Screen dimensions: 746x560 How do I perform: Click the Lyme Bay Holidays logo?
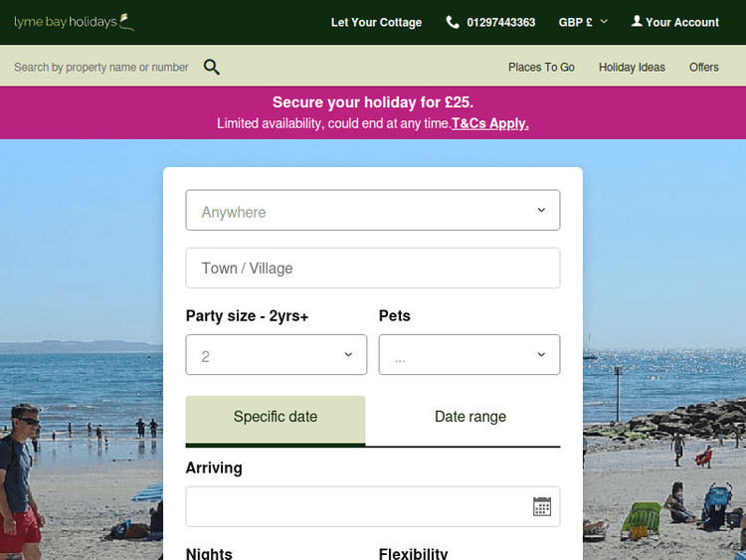(74, 22)
